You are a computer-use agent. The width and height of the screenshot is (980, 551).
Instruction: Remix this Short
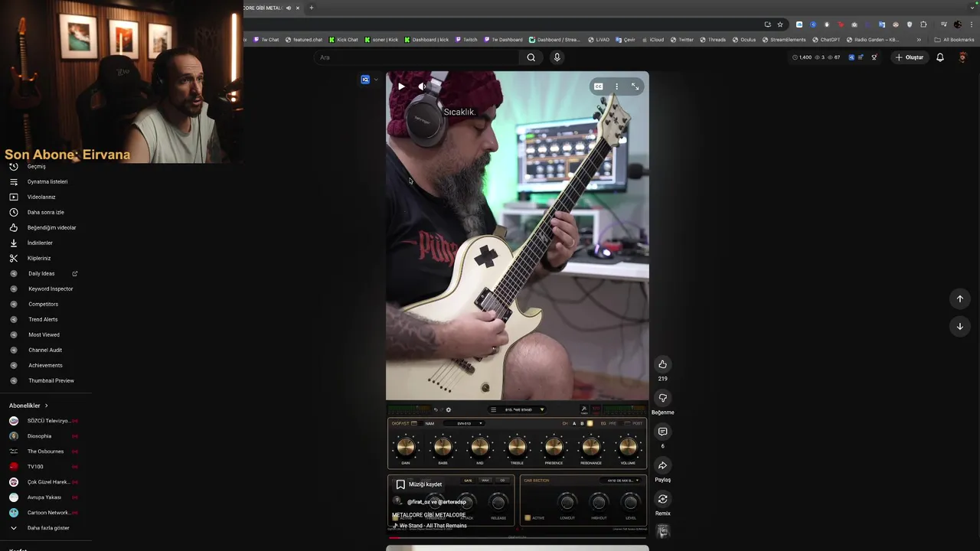tap(662, 499)
